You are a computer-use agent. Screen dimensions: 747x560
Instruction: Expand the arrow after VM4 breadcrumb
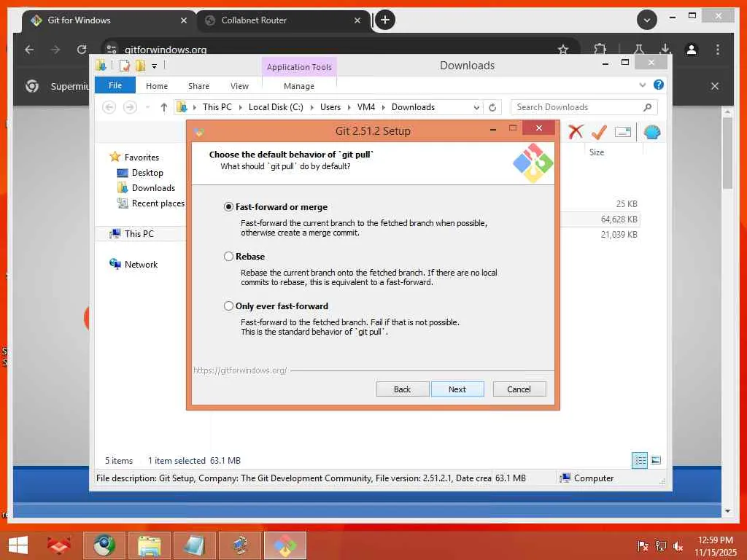(384, 108)
